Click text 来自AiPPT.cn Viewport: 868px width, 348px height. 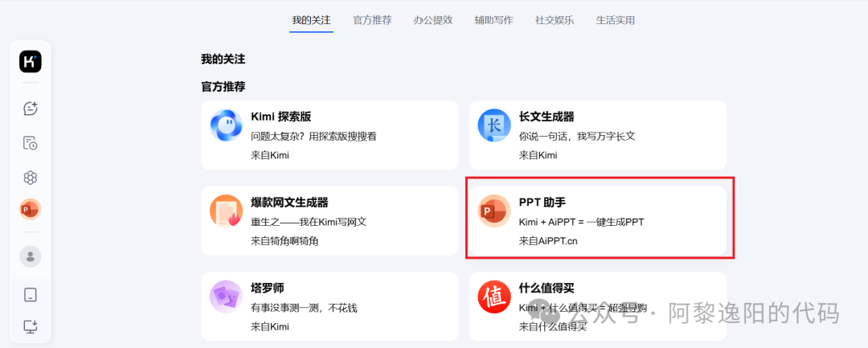(548, 241)
